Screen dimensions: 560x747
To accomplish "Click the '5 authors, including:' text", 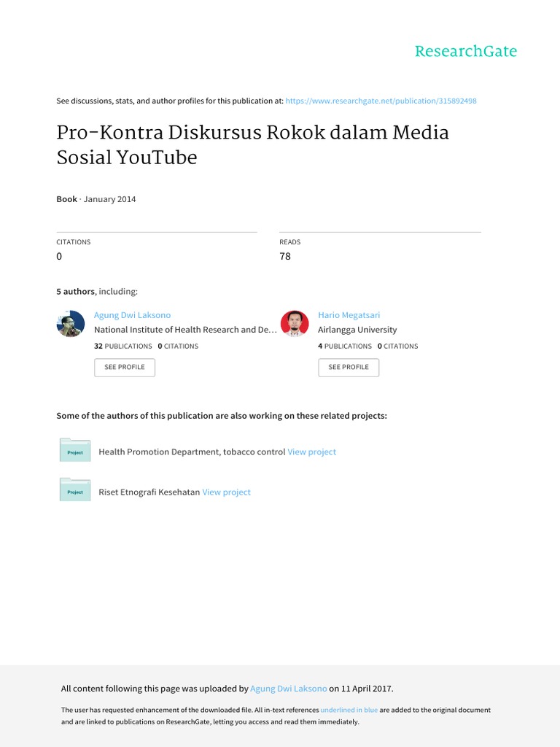I will coord(97,292).
